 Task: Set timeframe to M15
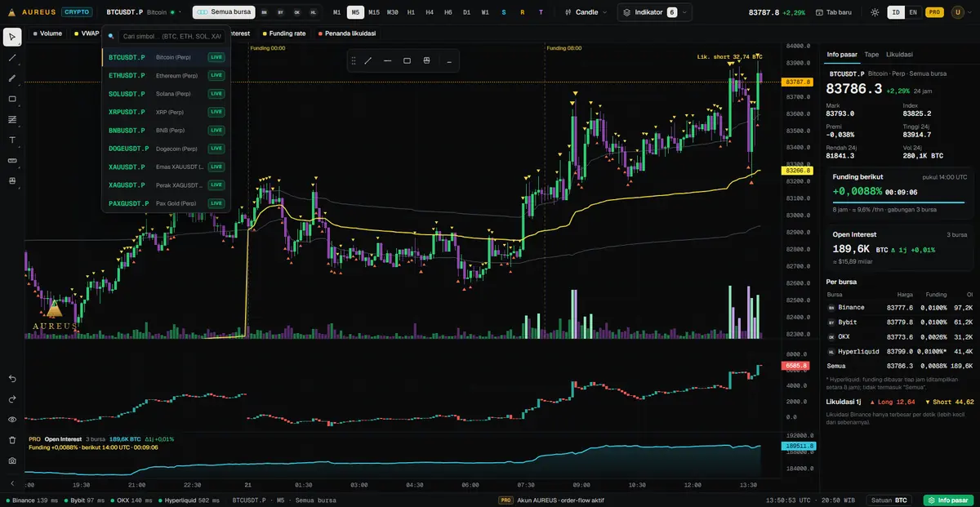374,12
